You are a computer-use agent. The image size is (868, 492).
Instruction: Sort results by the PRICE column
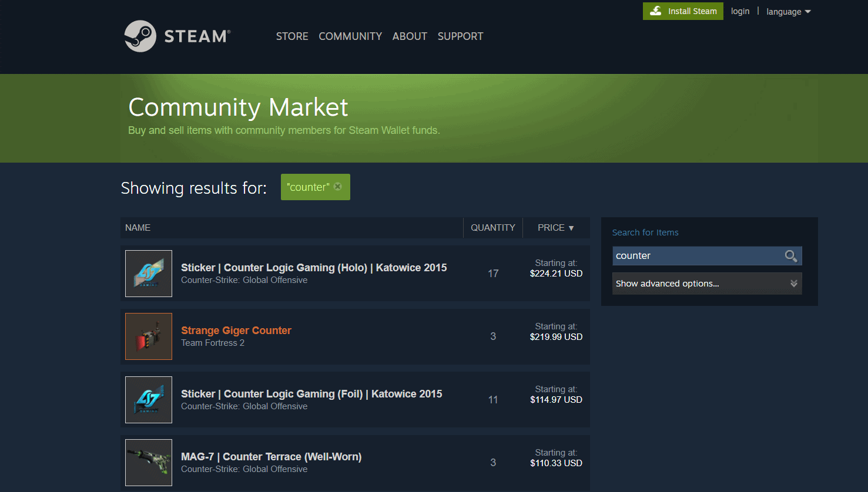click(x=555, y=228)
